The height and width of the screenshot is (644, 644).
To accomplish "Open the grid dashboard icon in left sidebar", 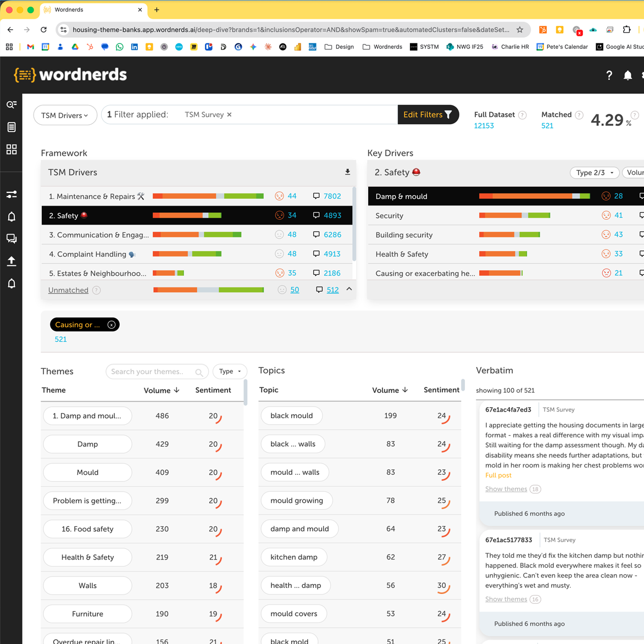I will (12, 149).
